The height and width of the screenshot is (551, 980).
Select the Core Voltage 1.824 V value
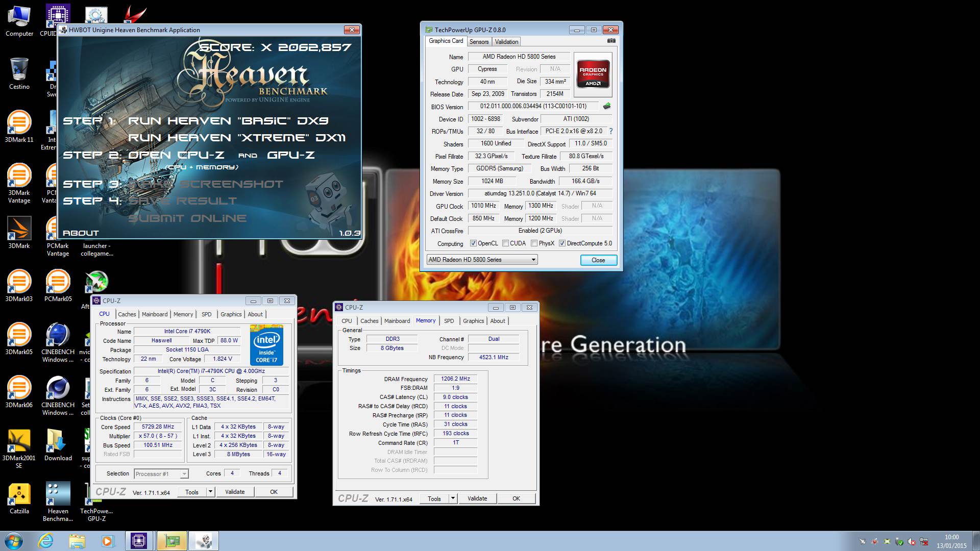point(223,359)
